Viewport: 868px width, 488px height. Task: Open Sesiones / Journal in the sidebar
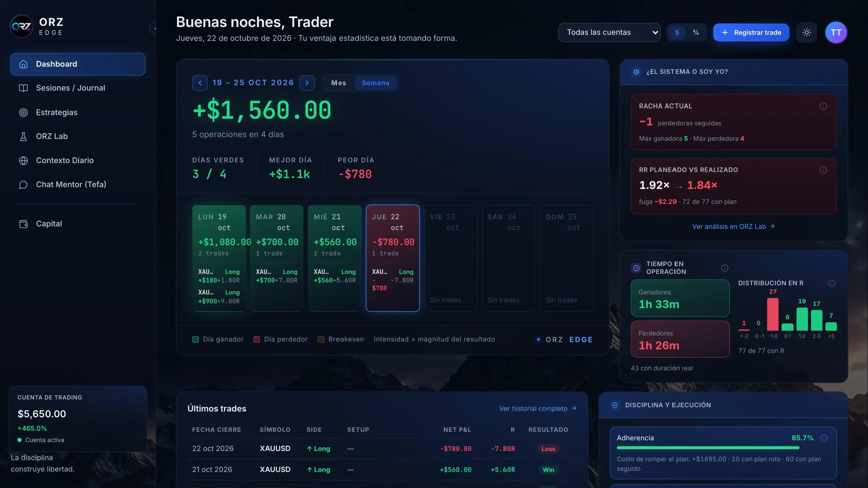pyautogui.click(x=78, y=88)
